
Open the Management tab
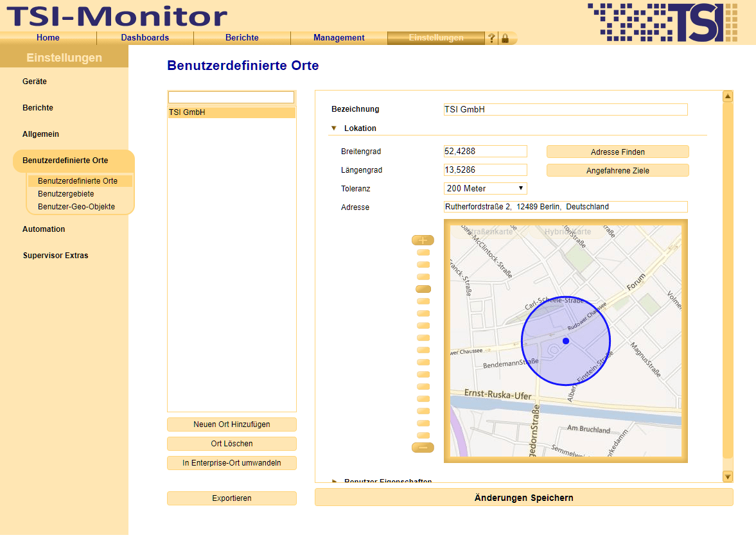tap(339, 38)
